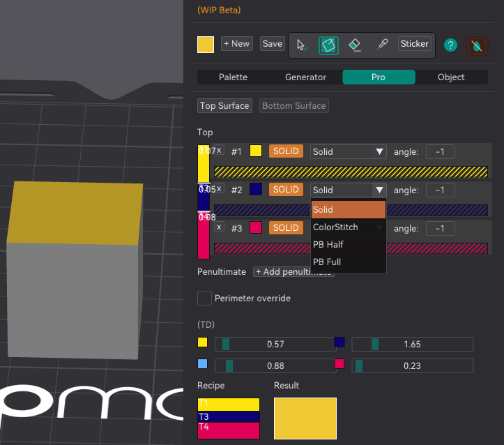This screenshot has width=504, height=445.
Task: Collapse layer #2 Solid pattern dropdown
Action: point(348,190)
